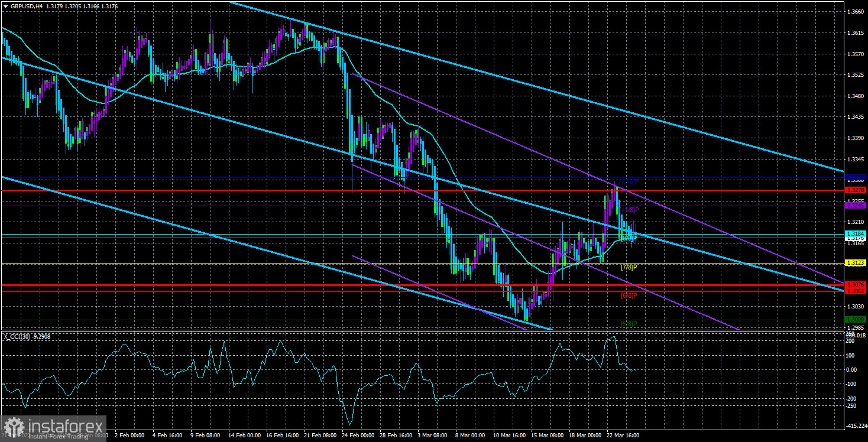
Task: Select the red 1.3062 price tag
Action: pyautogui.click(x=856, y=291)
